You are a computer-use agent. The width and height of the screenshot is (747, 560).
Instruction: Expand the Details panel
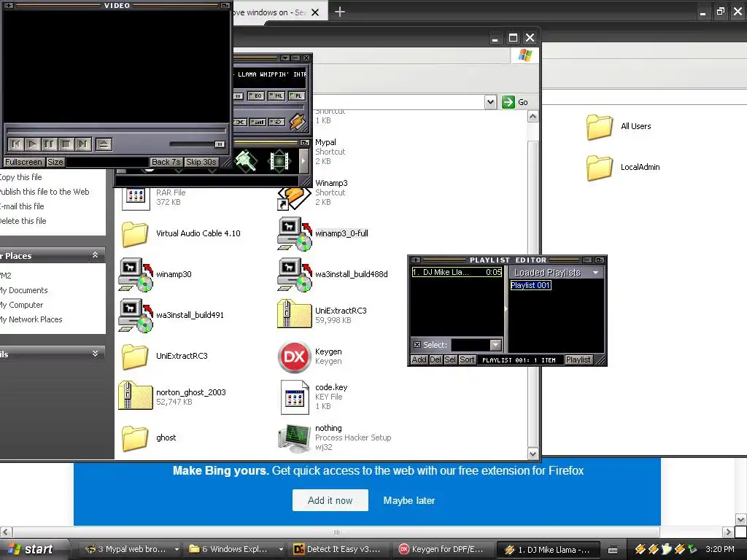click(96, 354)
